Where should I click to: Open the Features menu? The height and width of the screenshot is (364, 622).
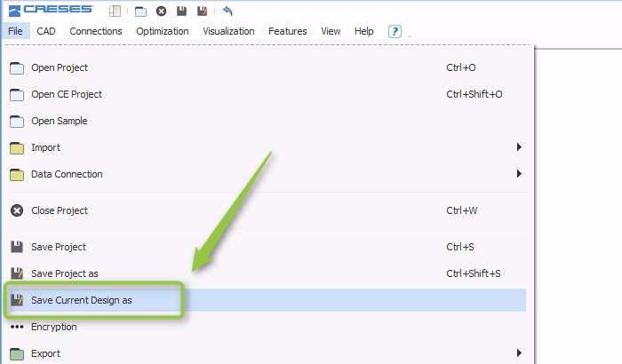(288, 31)
